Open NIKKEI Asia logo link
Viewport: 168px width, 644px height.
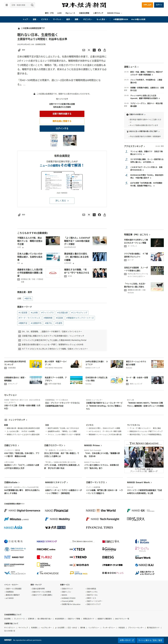13,528
